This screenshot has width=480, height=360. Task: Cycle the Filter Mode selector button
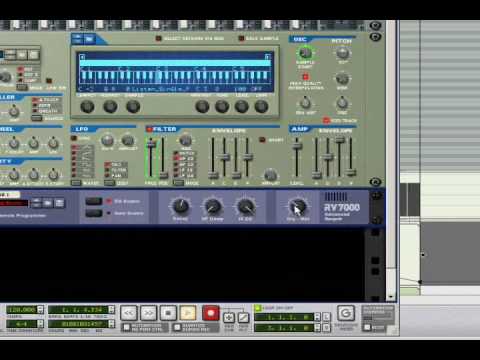179,183
